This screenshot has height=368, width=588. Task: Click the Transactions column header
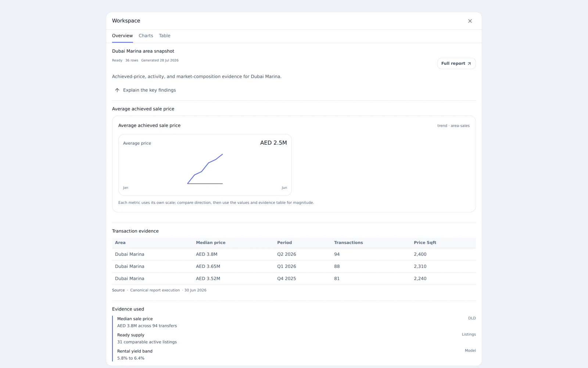348,243
